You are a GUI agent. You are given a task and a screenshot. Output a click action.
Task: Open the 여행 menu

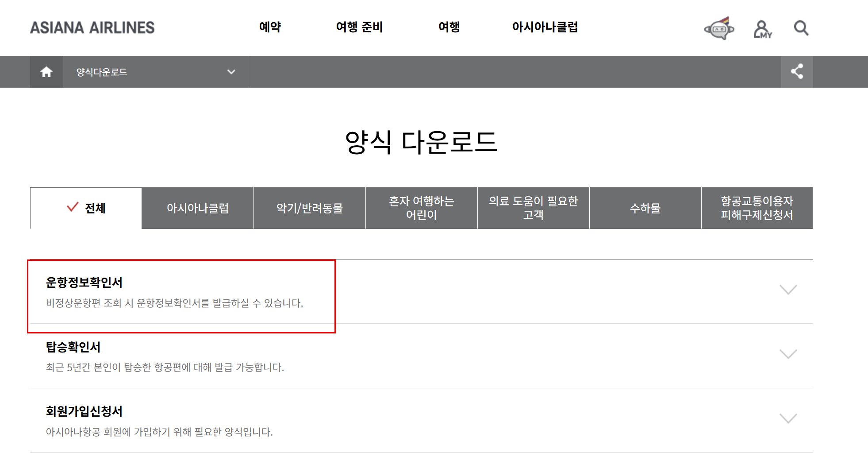(449, 27)
